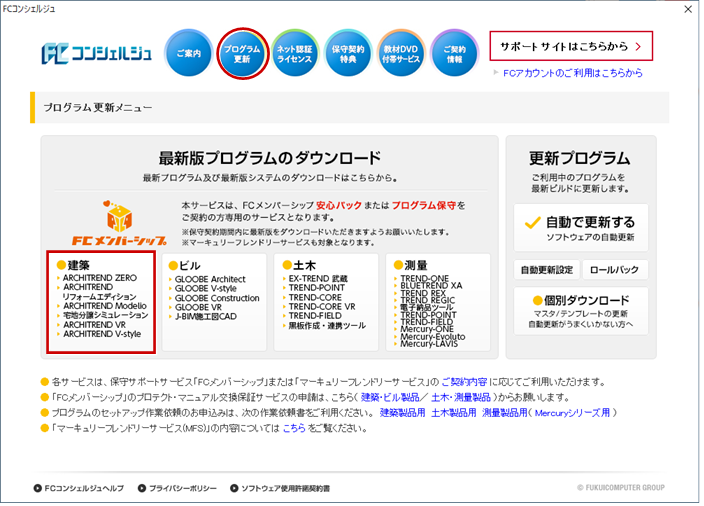
Task: Open the 保守契約特典 circle button
Action: [348, 53]
